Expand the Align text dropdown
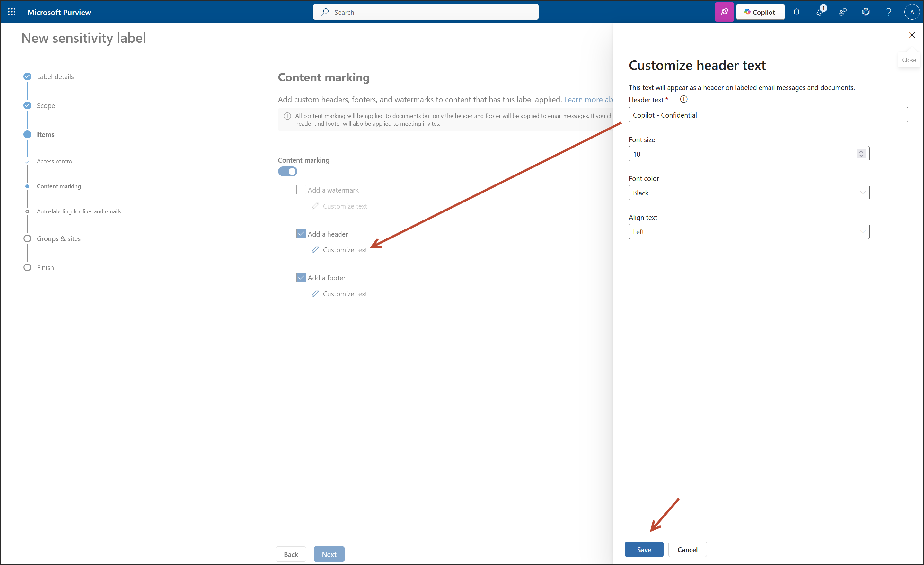Image resolution: width=924 pixels, height=565 pixels. [749, 231]
